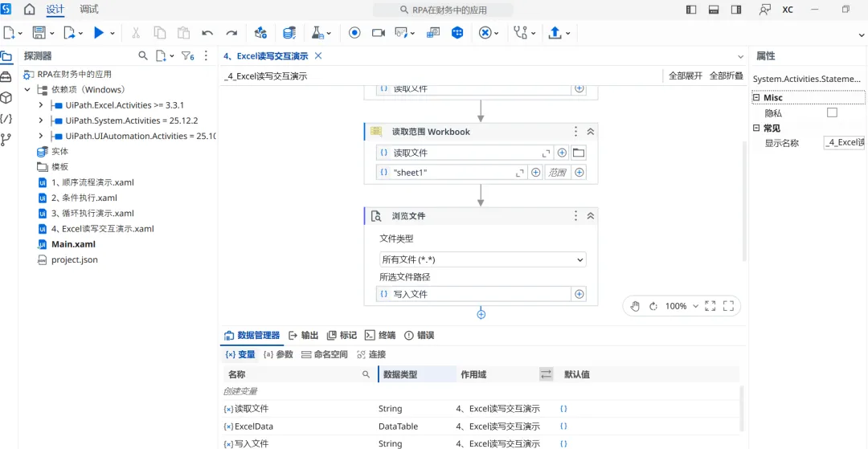Image resolution: width=868 pixels, height=449 pixels.
Task: Click fit-to-screen icon in zoom bar
Action: pyautogui.click(x=710, y=306)
